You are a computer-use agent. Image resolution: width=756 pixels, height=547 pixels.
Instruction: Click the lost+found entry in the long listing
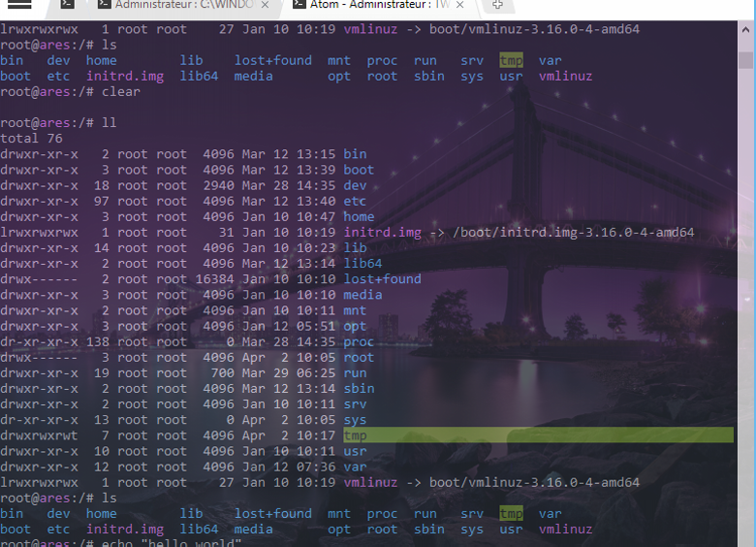pyautogui.click(x=382, y=279)
